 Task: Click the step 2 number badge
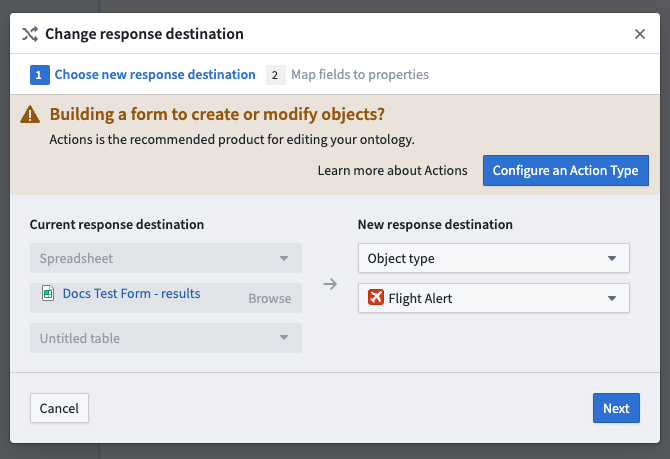pyautogui.click(x=276, y=75)
